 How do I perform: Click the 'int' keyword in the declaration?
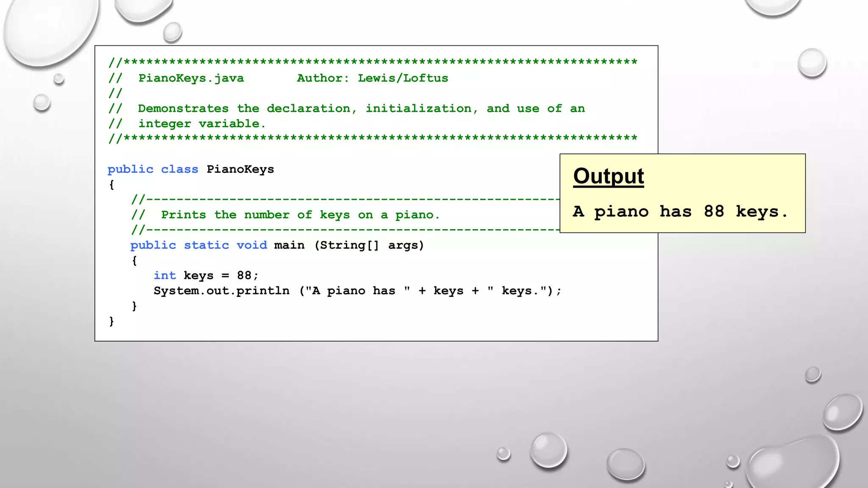(164, 276)
